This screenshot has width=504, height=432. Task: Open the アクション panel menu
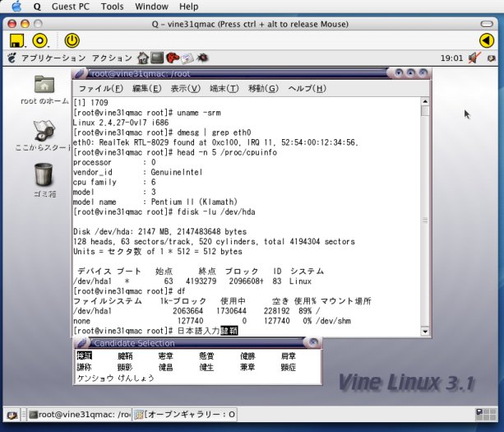click(111, 58)
